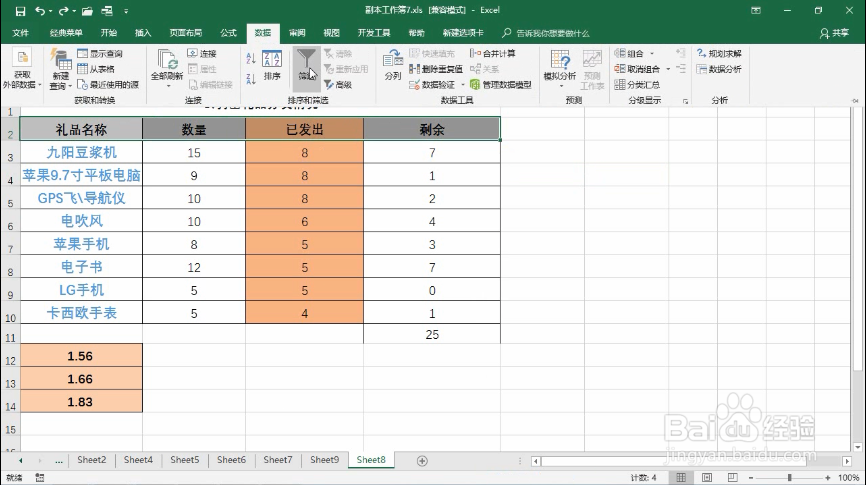Click the 共享 (Share) button
The image size is (866, 485).
[x=835, y=33]
